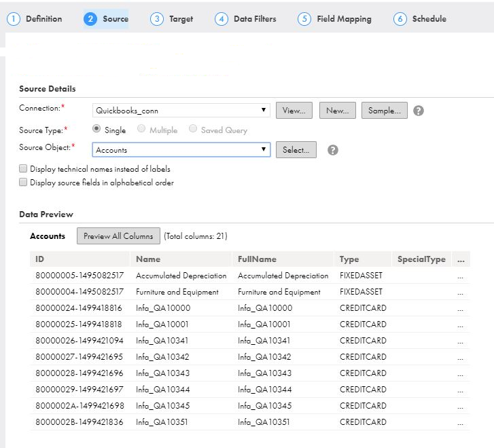Viewport: 494px width, 448px height.
Task: Choose the Multiple source type radio button
Action: coord(141,128)
